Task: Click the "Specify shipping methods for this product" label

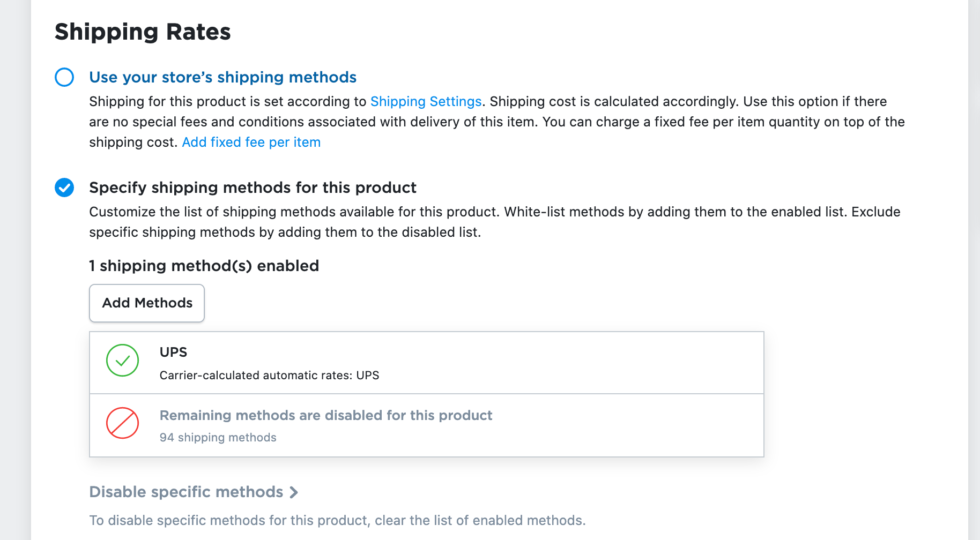Action: click(x=253, y=187)
